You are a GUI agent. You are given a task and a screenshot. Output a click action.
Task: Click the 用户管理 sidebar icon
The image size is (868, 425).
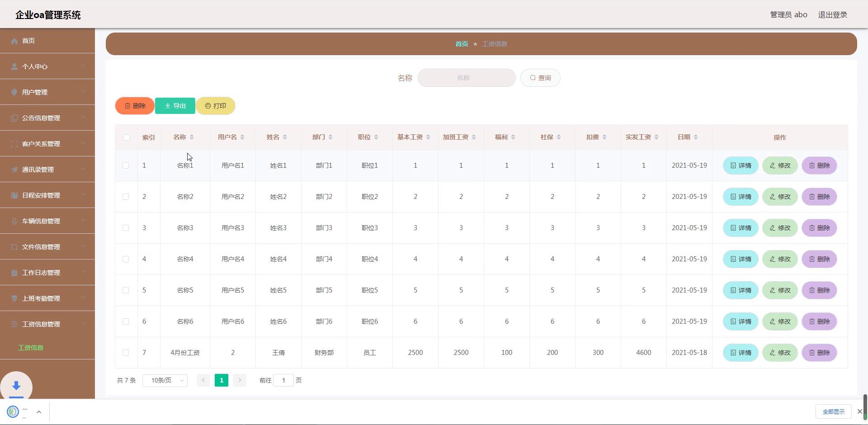(14, 92)
